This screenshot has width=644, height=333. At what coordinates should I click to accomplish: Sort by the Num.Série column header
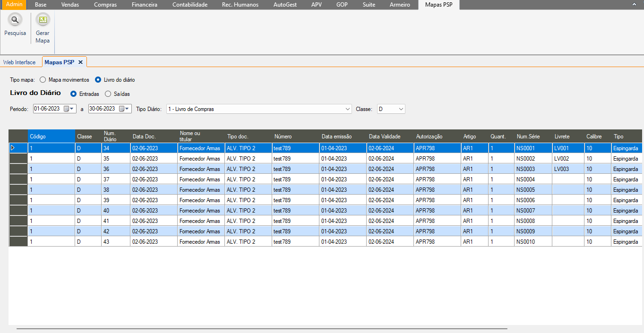point(528,137)
